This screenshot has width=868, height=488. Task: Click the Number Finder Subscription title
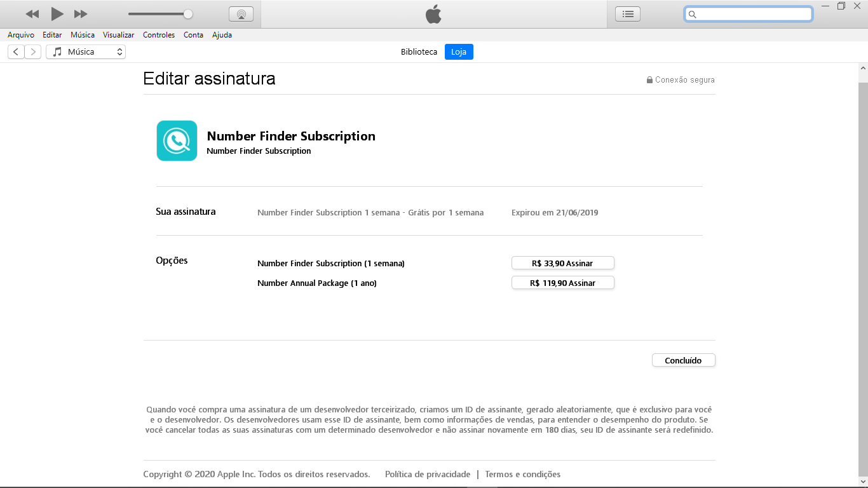tap(291, 136)
